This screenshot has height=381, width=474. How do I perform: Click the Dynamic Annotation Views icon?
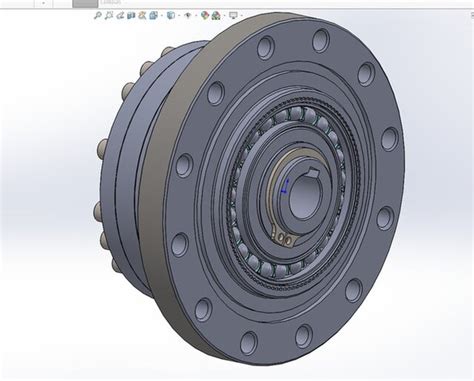click(x=142, y=15)
